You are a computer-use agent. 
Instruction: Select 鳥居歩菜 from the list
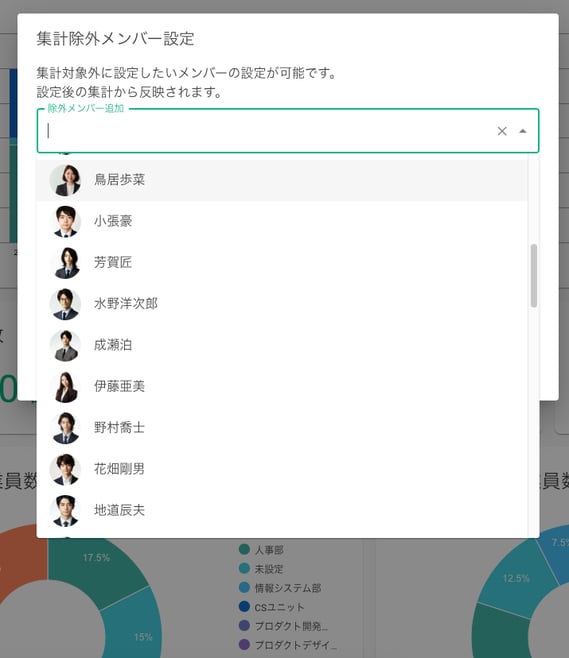click(x=282, y=180)
